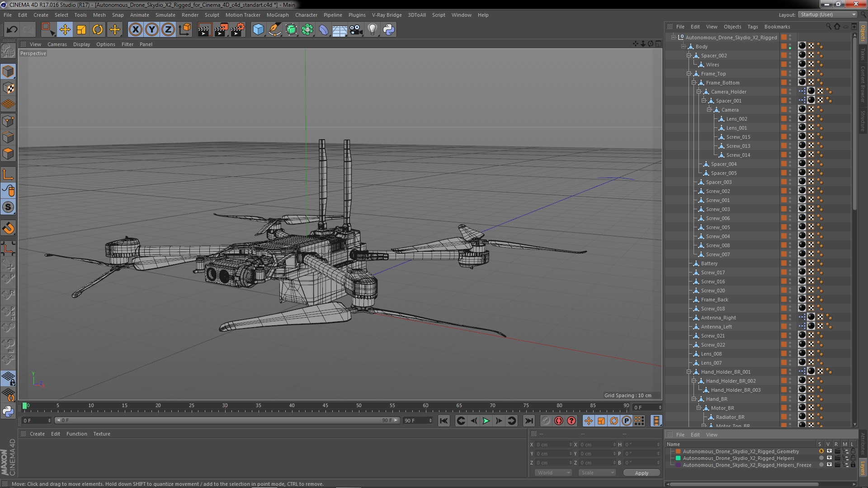
Task: Select Model mode cube icon in left sidebar
Action: [x=8, y=71]
